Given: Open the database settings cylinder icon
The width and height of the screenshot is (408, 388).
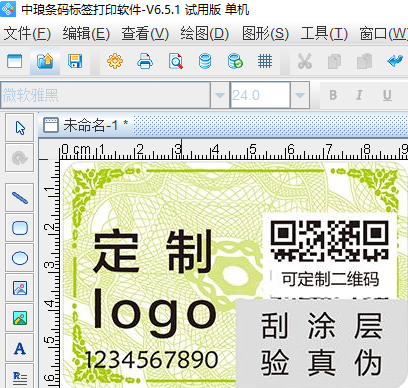Looking at the screenshot, I should click(205, 61).
